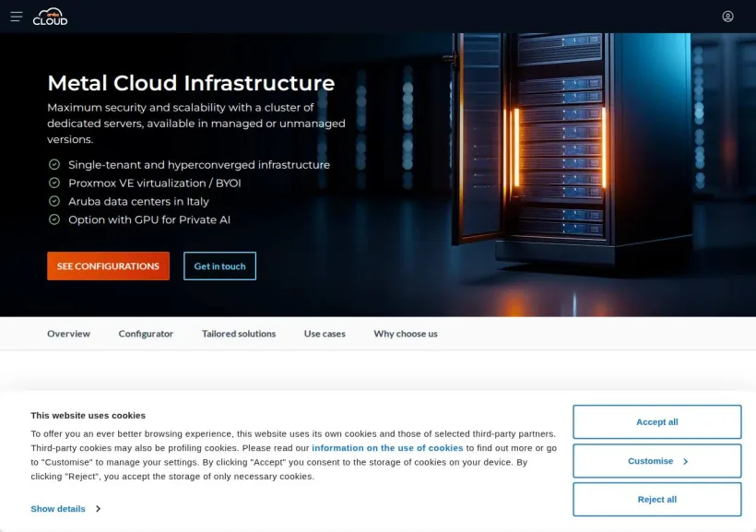756x532 pixels.
Task: Switch to the Overview tab
Action: (x=68, y=334)
